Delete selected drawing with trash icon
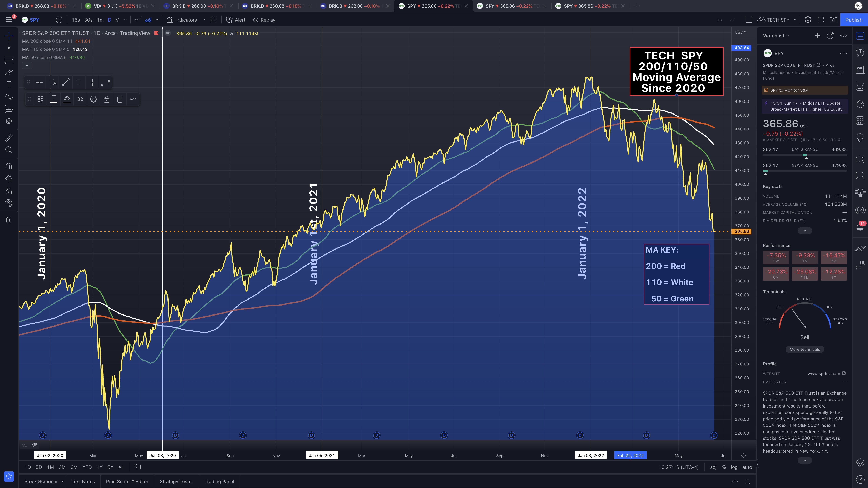 pos(120,99)
